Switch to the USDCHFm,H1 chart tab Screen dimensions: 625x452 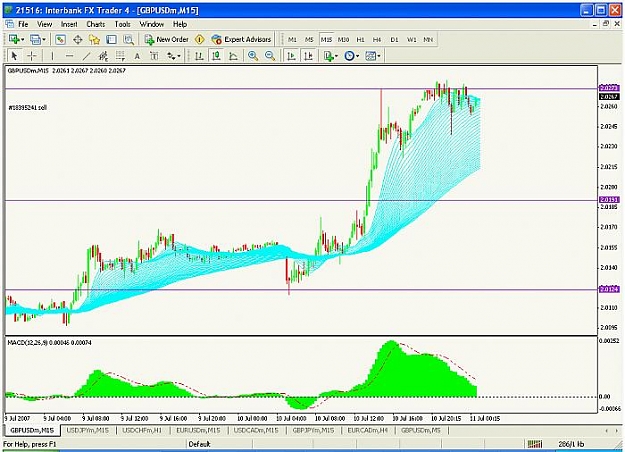(142, 430)
